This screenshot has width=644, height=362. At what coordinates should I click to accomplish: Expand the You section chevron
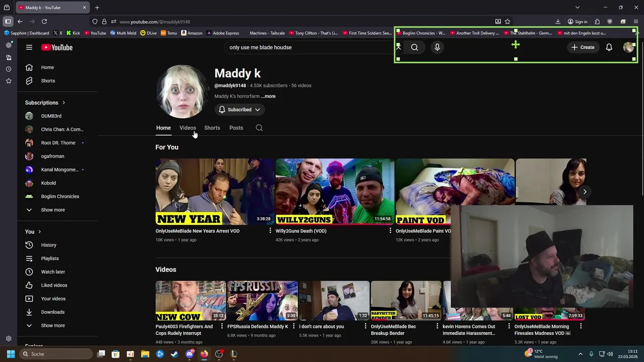[x=39, y=232]
